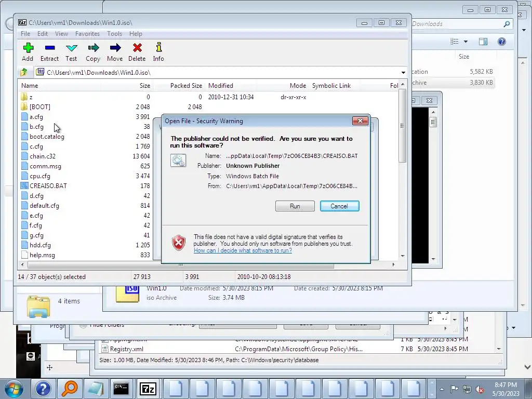Open the Favorites menu
532x399 pixels.
click(87, 34)
